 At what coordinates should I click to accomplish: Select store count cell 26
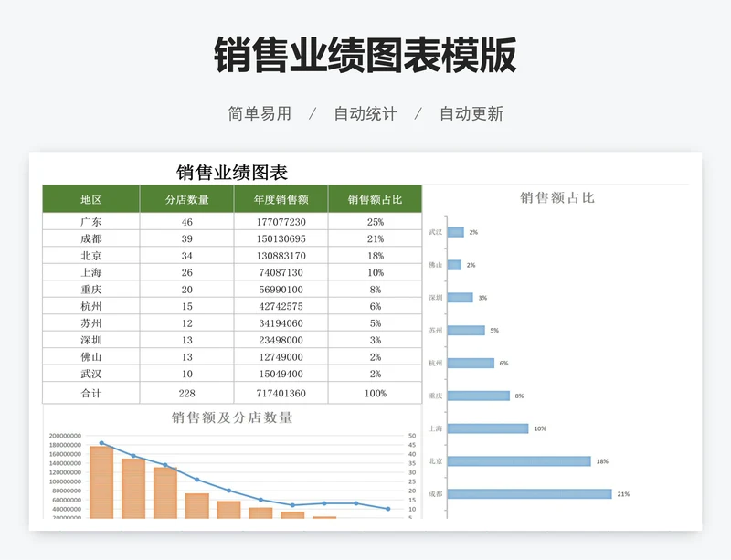(x=186, y=272)
